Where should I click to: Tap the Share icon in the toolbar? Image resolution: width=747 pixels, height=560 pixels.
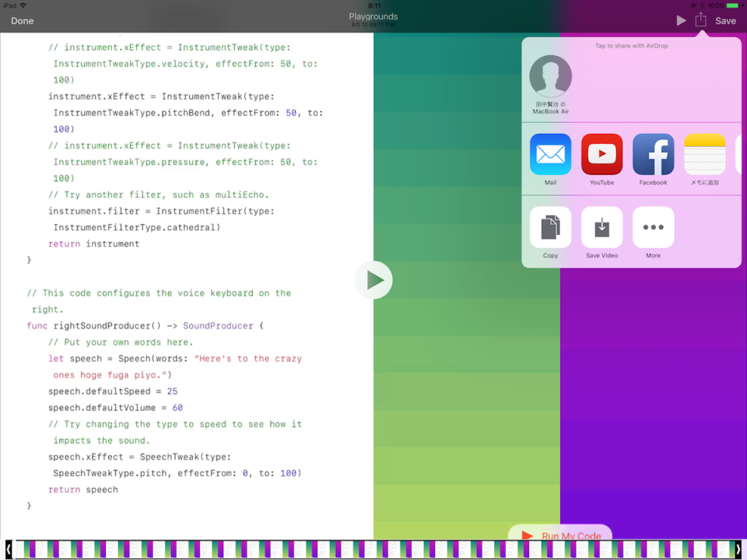(703, 20)
